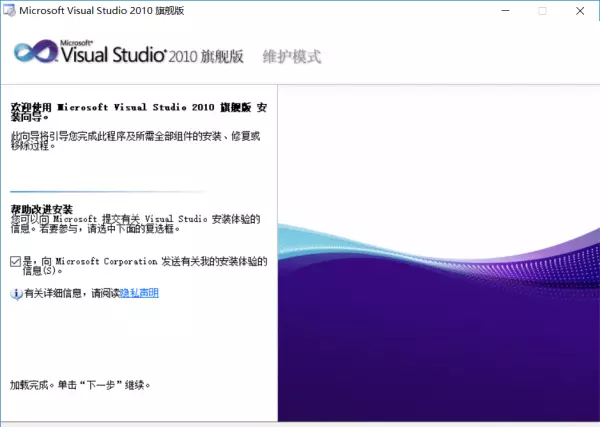This screenshot has width=600, height=427.
Task: Click the 欢迎使用 Microsoft Visual Studio 2010 heading
Action: click(139, 112)
